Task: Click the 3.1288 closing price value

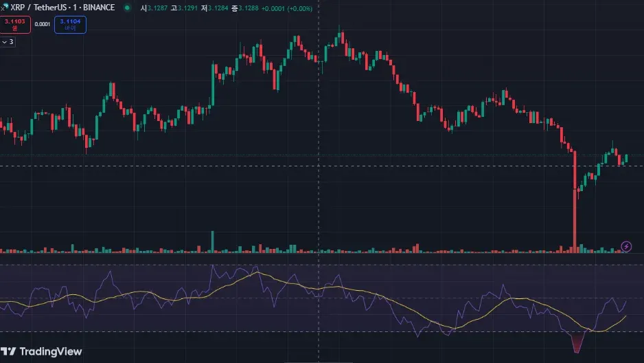Action: coord(249,8)
